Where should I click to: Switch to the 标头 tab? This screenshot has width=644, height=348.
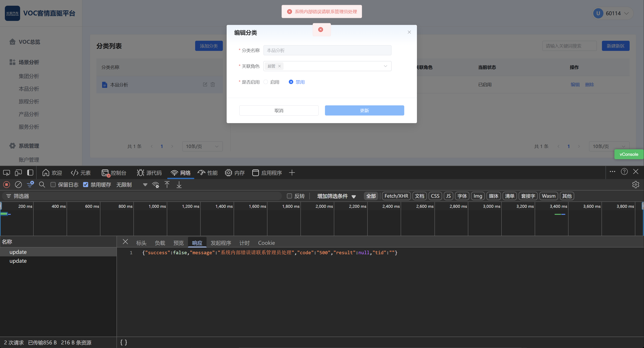pyautogui.click(x=141, y=243)
